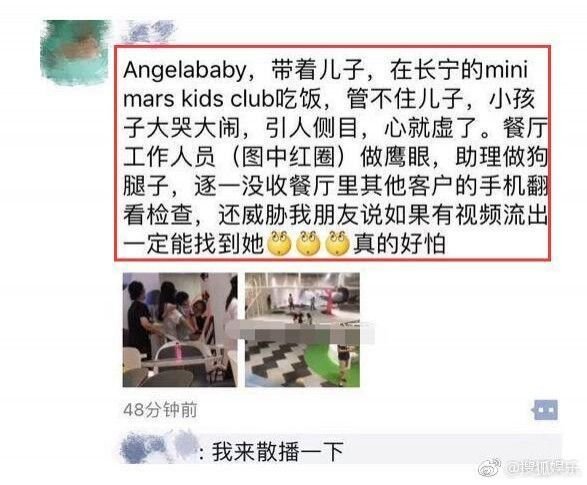Click the 48分钟前 timestamp
Image resolution: width=587 pixels, height=485 pixels.
(x=160, y=410)
